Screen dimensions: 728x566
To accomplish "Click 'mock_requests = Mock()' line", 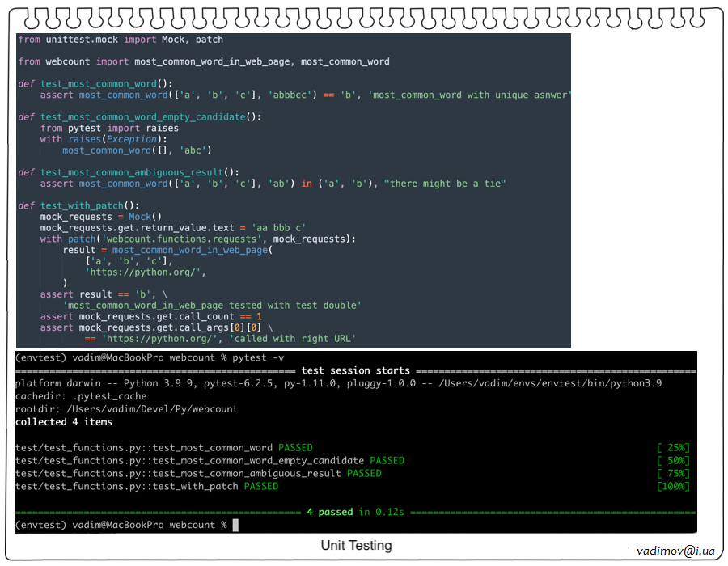I will [x=101, y=217].
